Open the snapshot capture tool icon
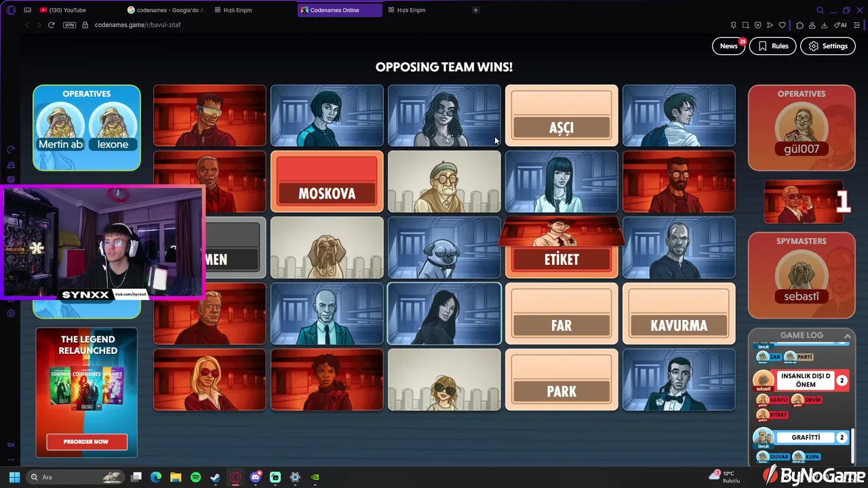Screen dimensions: 868x488 pos(745,25)
